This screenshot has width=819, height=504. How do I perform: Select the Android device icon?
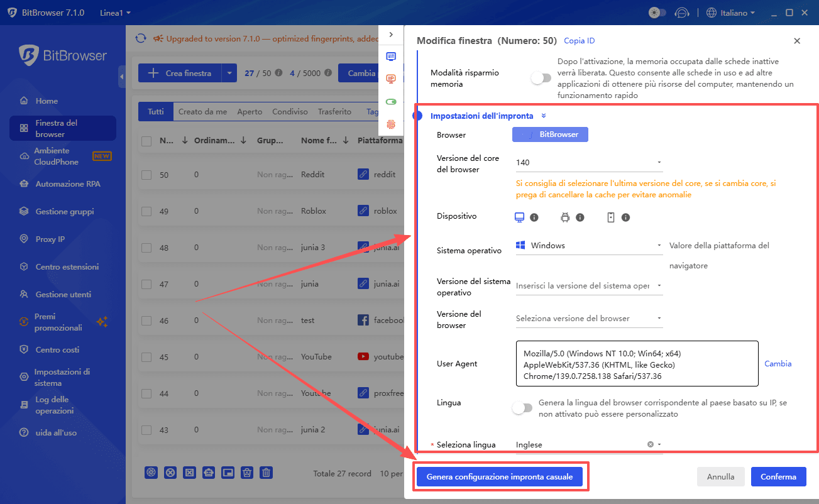pos(564,217)
